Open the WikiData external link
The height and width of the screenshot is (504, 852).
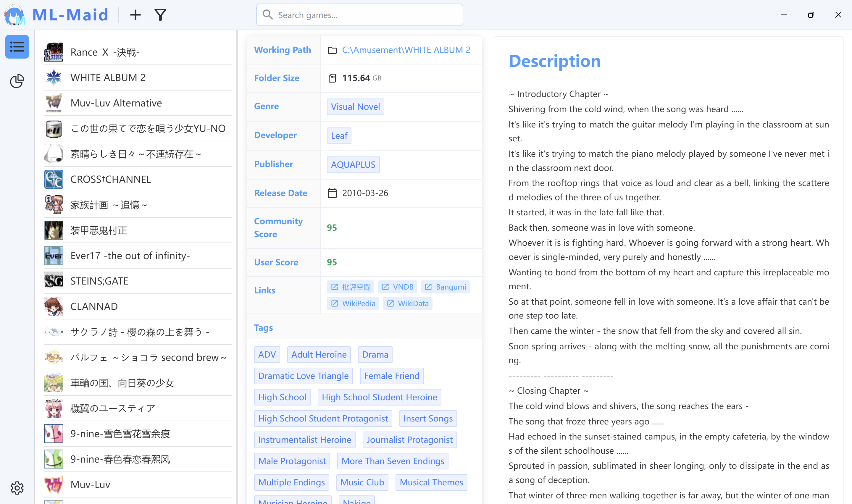407,303
